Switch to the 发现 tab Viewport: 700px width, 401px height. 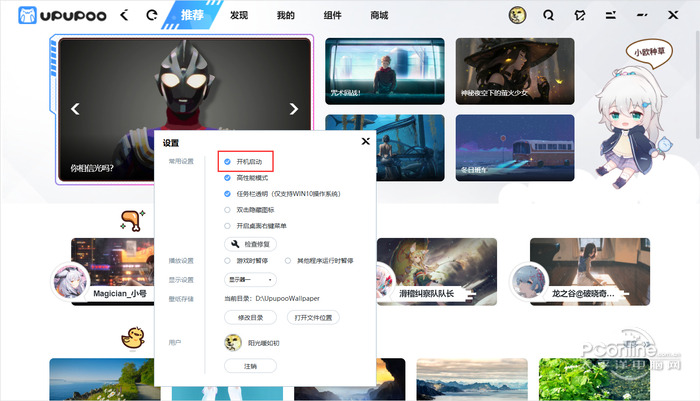tap(239, 15)
